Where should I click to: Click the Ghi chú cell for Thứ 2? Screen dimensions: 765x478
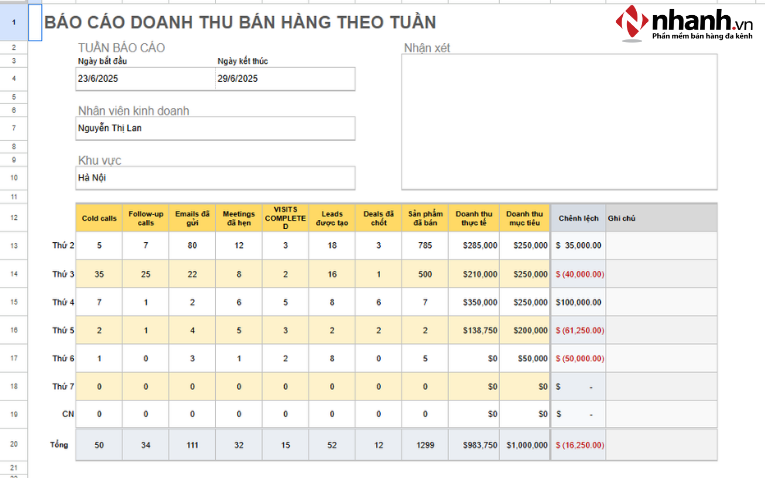point(661,245)
